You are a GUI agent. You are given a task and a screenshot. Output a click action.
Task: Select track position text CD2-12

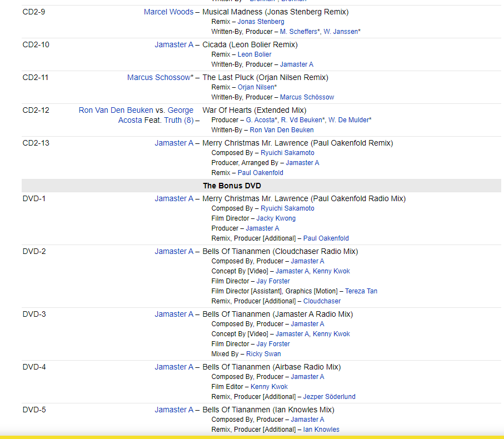point(36,110)
